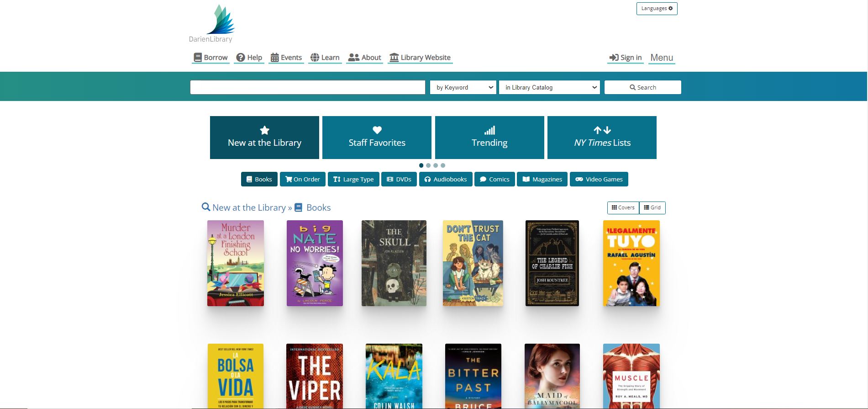The image size is (868, 409).
Task: Filter by Books category
Action: pos(259,179)
